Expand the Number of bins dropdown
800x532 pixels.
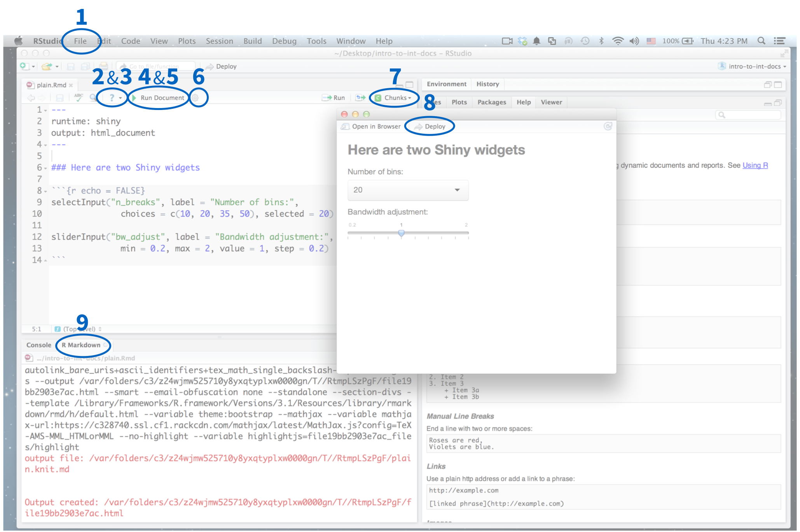[407, 190]
